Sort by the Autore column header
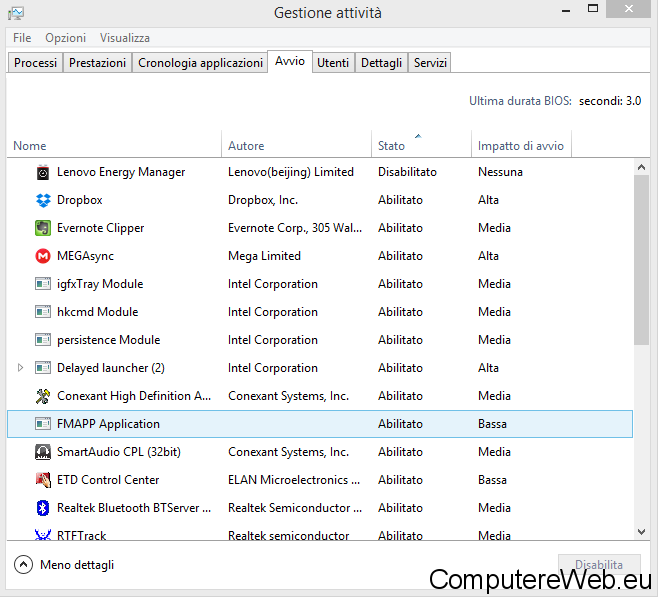The width and height of the screenshot is (658, 599). click(296, 146)
